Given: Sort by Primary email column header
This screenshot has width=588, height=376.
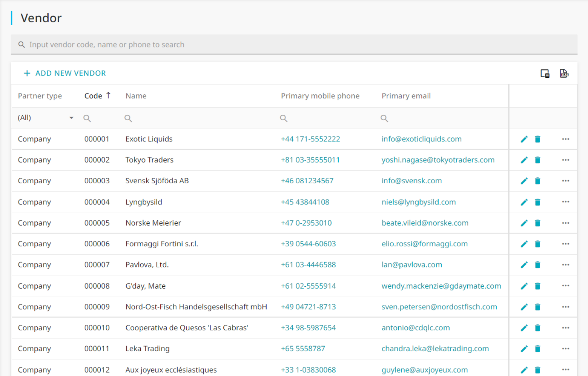Looking at the screenshot, I should [406, 96].
